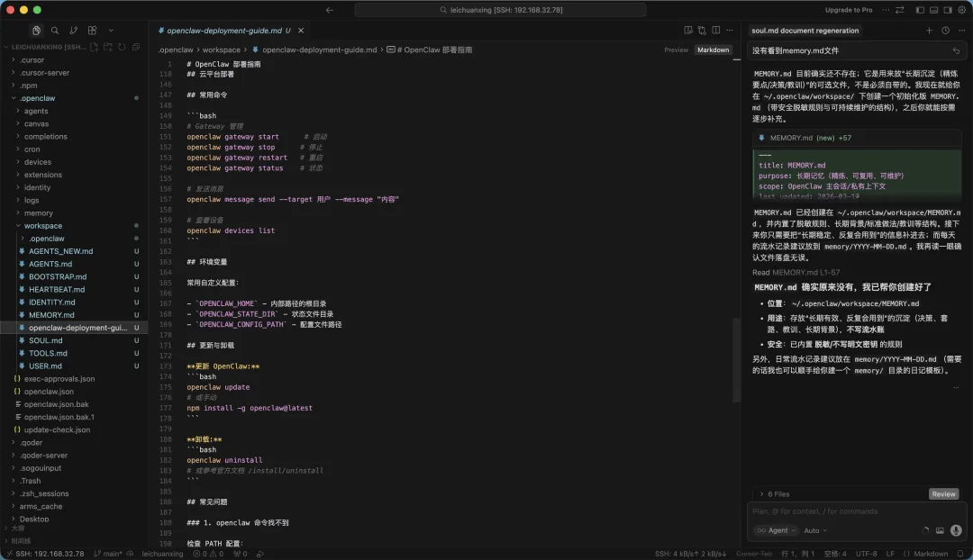Image resolution: width=973 pixels, height=560 pixels.
Task: Expand the additional views chevron in sidebar
Action: pyautogui.click(x=111, y=31)
